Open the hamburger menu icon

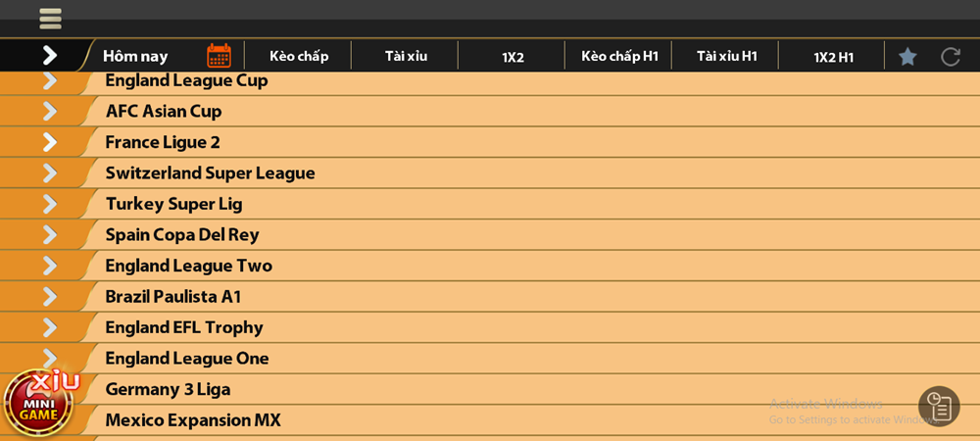[50, 19]
